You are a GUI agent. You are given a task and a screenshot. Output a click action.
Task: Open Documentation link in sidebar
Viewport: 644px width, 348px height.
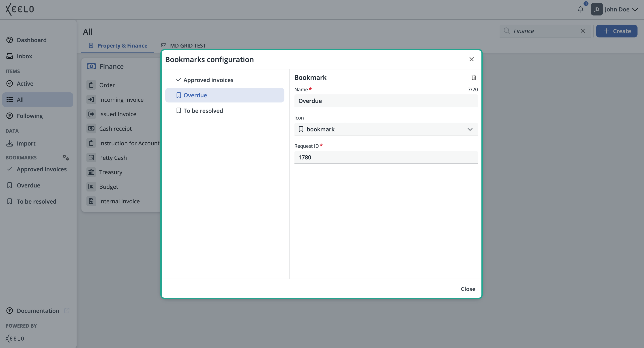coord(38,311)
